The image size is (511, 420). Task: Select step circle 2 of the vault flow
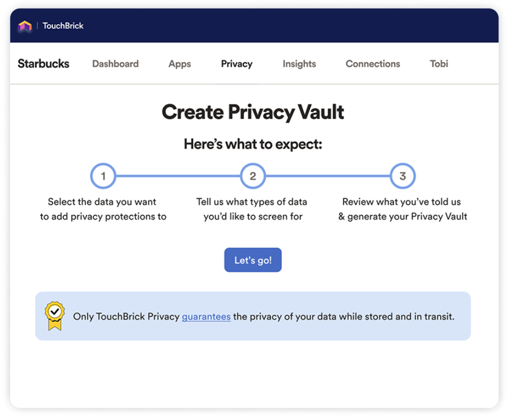[x=253, y=176]
